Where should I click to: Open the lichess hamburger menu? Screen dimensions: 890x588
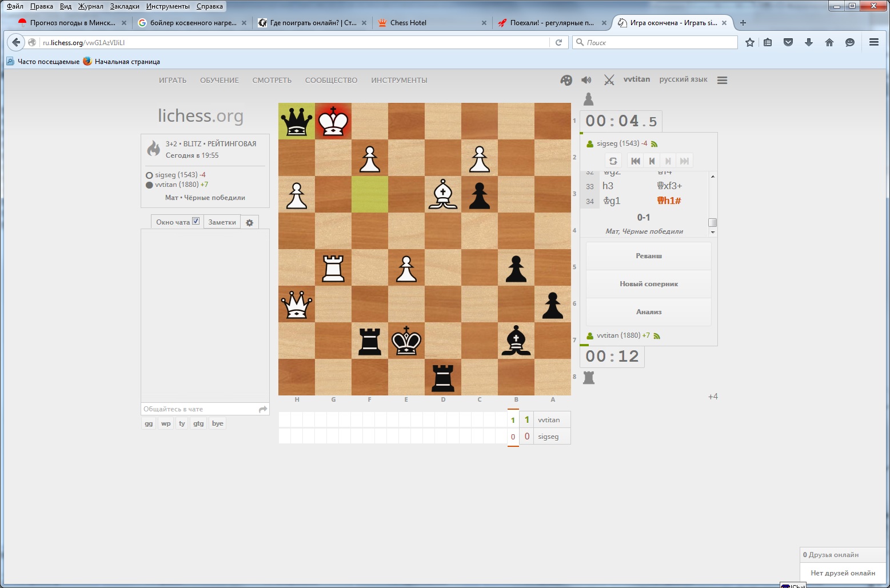(x=722, y=80)
